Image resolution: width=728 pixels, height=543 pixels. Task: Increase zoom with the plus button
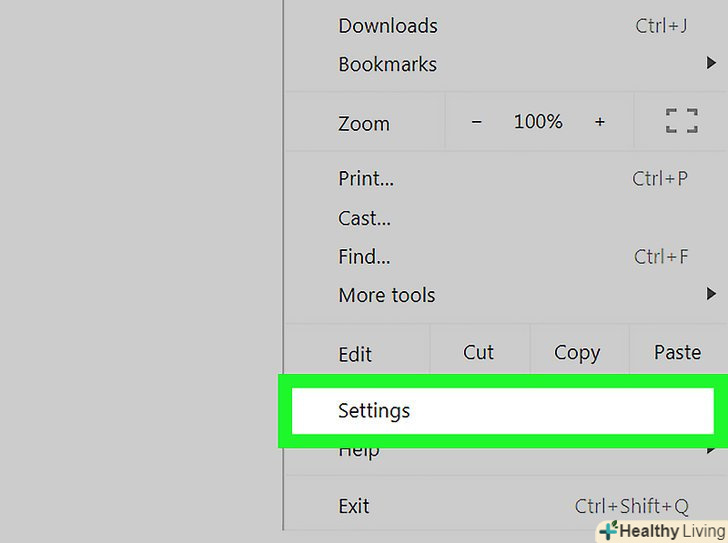[600, 122]
